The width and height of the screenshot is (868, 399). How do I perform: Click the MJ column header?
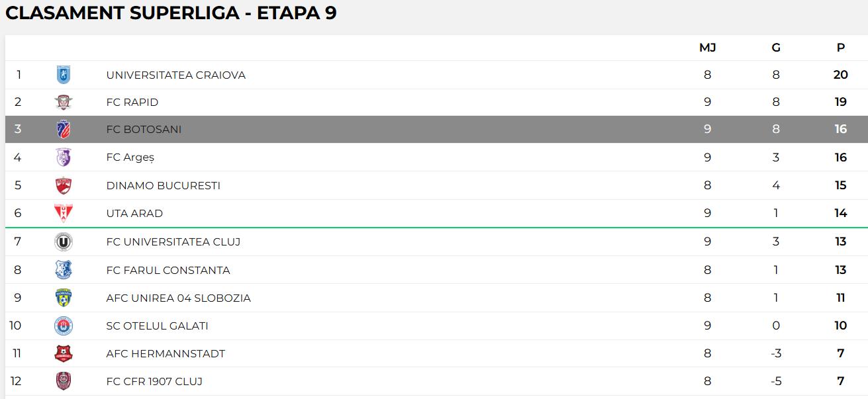(707, 48)
